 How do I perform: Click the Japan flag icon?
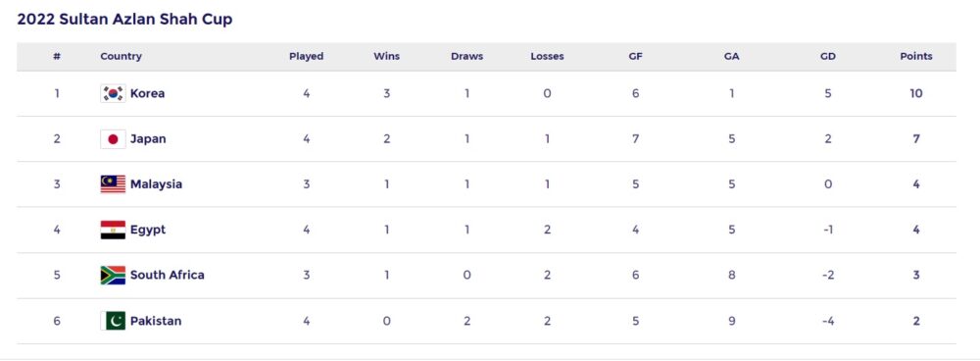[113, 139]
